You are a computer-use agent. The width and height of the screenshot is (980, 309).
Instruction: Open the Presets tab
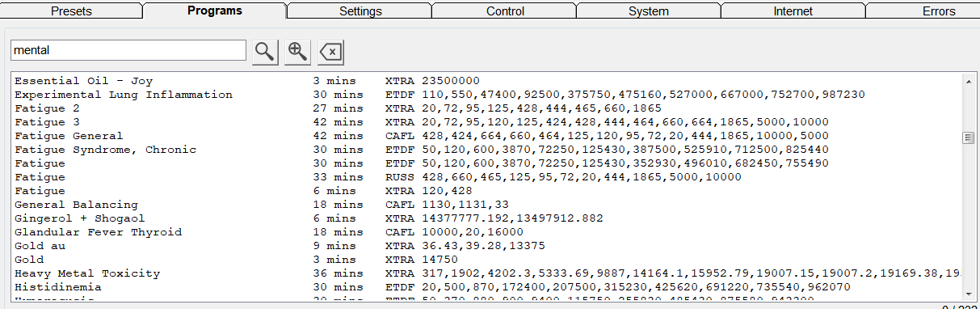(x=71, y=11)
